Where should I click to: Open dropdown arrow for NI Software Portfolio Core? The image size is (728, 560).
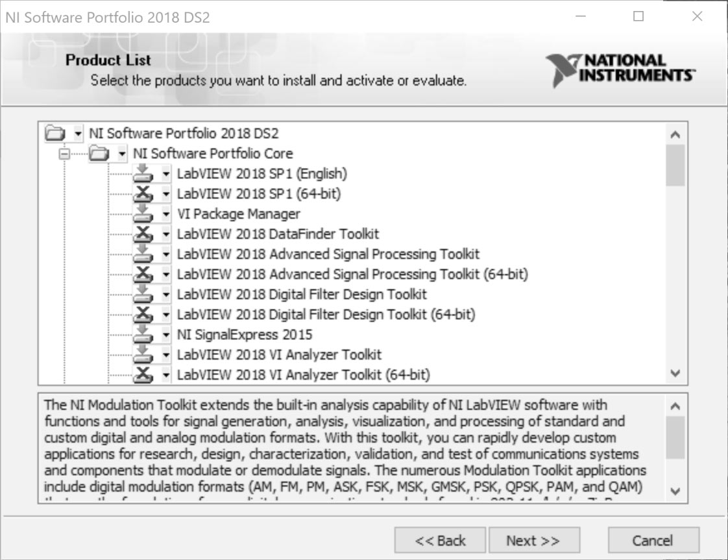(122, 154)
